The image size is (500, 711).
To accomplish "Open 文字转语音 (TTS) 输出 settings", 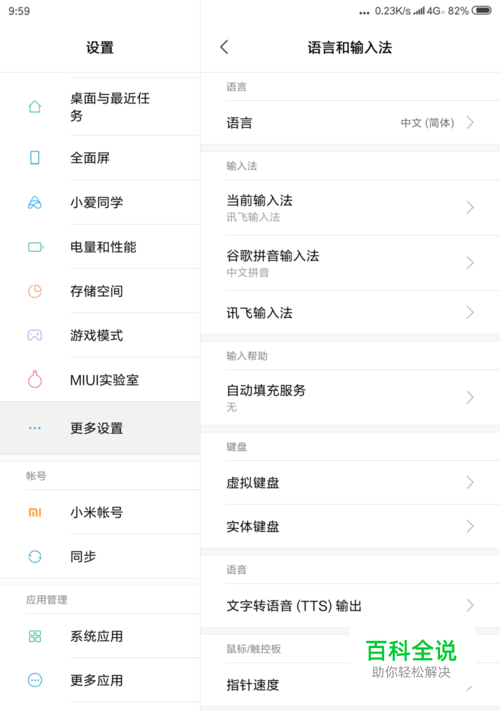I will click(x=350, y=605).
